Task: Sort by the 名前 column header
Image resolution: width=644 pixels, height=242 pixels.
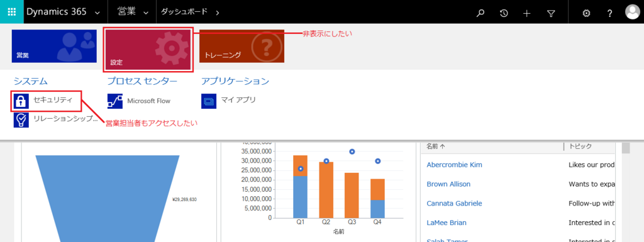Action: pos(435,146)
